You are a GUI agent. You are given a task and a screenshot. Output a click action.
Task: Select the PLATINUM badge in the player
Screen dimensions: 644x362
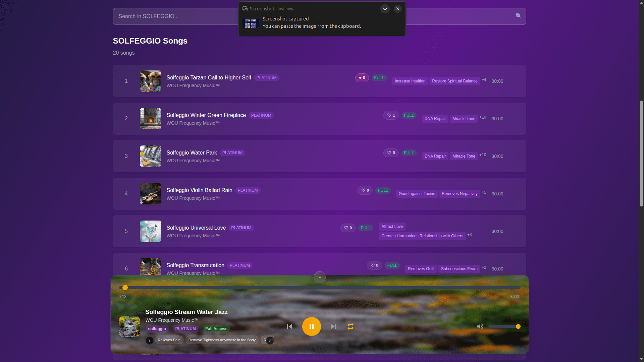[185, 329]
